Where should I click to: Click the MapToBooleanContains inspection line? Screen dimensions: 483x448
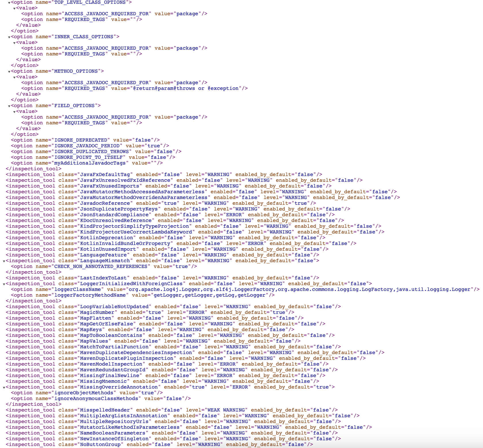[170, 335]
